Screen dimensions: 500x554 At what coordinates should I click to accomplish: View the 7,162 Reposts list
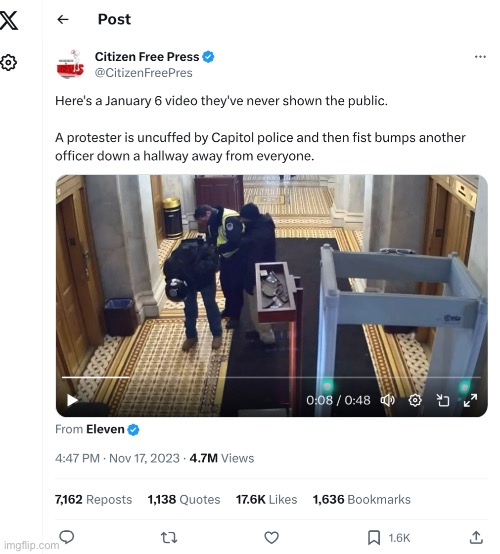(93, 500)
